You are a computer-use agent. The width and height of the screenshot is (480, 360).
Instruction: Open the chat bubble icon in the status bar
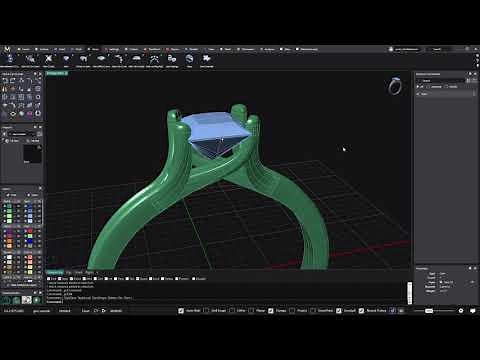coord(473,310)
